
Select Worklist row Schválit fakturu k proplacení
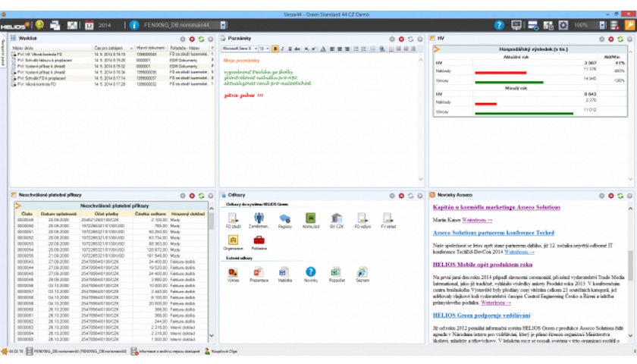pyautogui.click(x=112, y=60)
